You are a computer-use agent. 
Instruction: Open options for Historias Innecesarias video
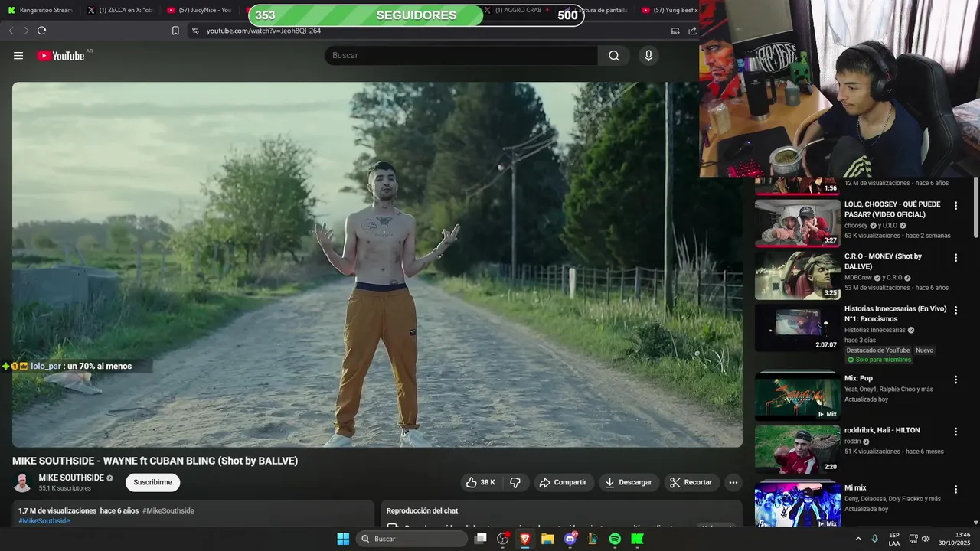(x=955, y=311)
